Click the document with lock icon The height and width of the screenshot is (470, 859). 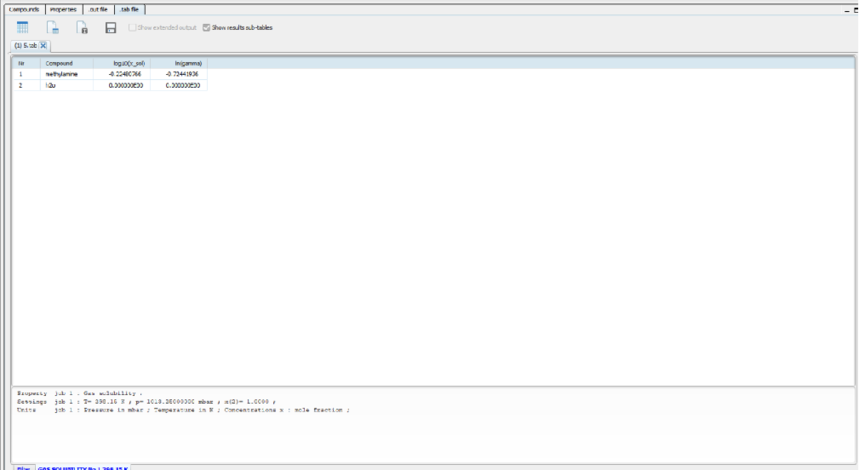pos(82,27)
